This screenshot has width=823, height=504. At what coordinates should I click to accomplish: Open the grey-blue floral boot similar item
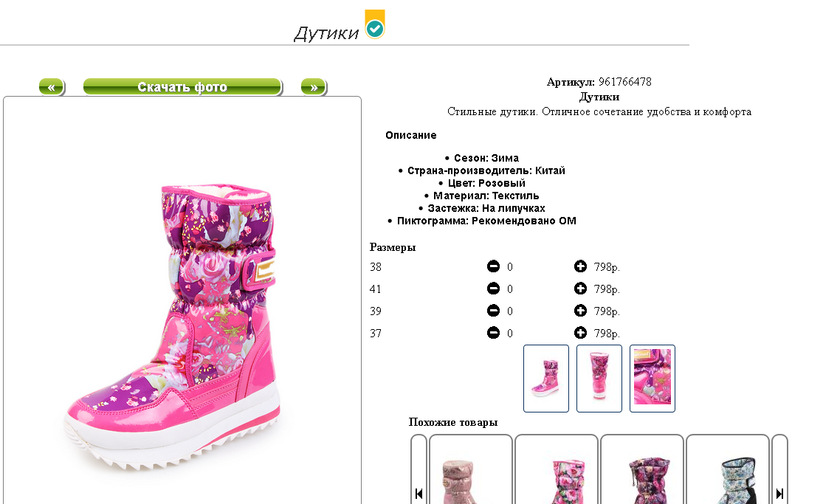click(728, 470)
